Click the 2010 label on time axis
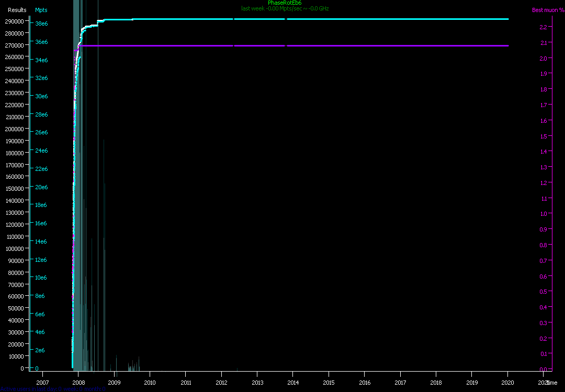This screenshot has height=392, width=565. pyautogui.click(x=150, y=382)
